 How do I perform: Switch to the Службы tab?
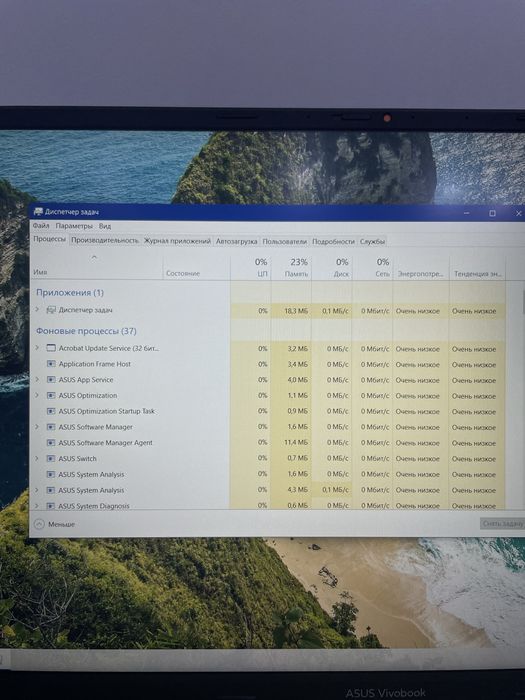372,242
